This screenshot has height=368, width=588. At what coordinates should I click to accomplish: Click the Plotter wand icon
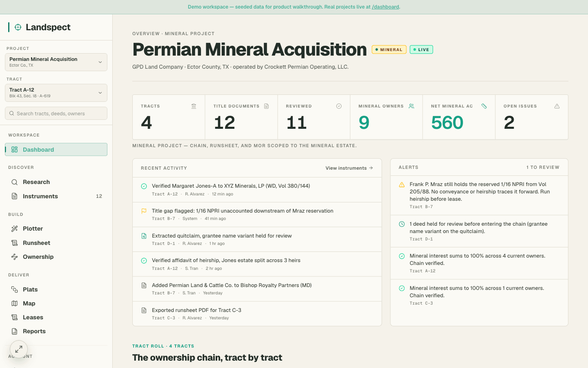click(15, 229)
